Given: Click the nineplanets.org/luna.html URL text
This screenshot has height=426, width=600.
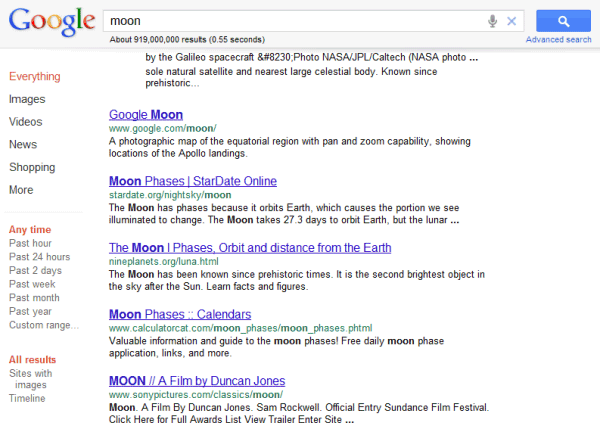Looking at the screenshot, I should pyautogui.click(x=164, y=261).
